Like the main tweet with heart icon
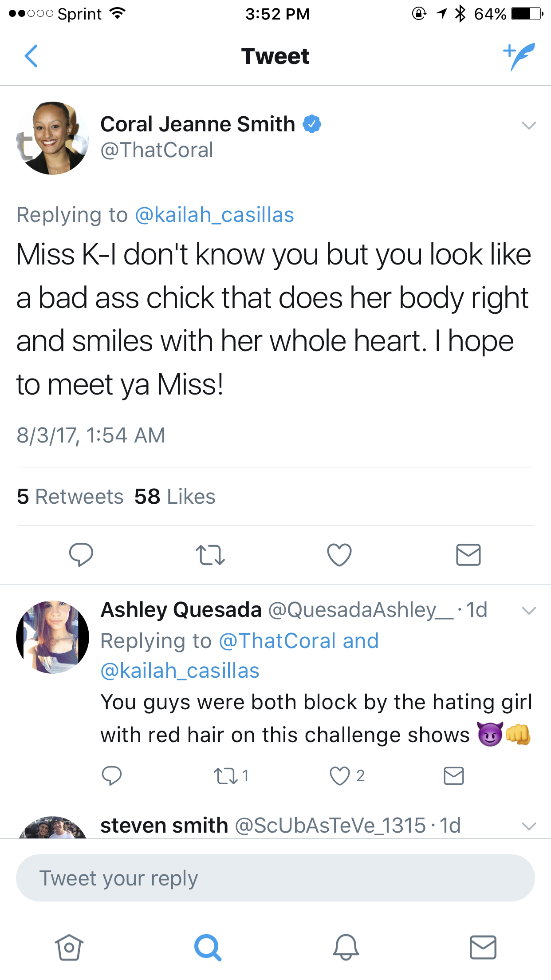Screen dimensions: 551x980 point(339,555)
